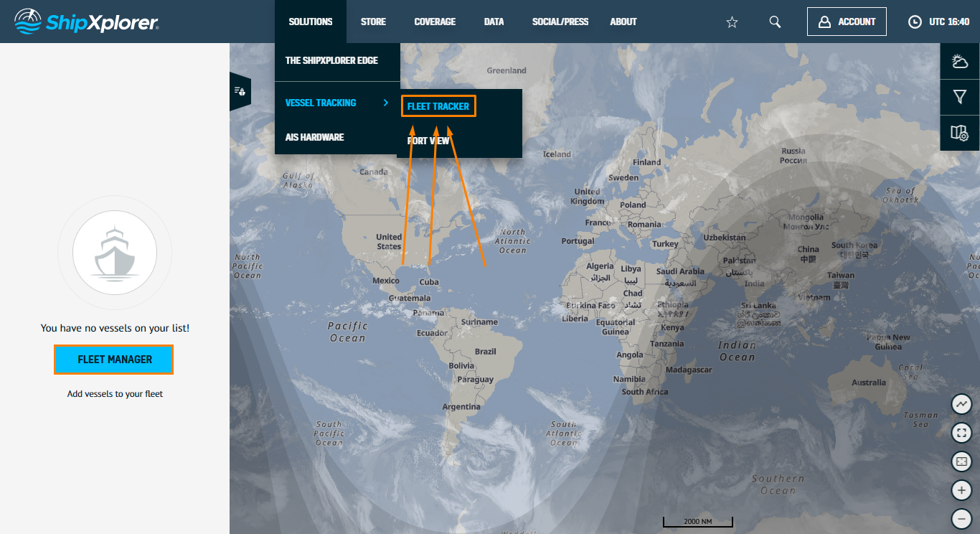The height and width of the screenshot is (534, 980).
Task: Open the map settings icon
Action: point(960,133)
